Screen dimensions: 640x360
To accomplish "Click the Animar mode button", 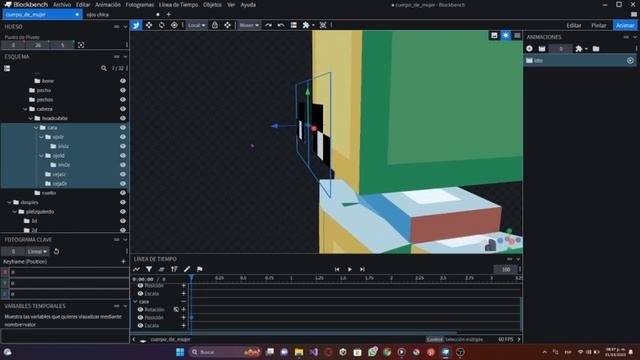I will 625,25.
